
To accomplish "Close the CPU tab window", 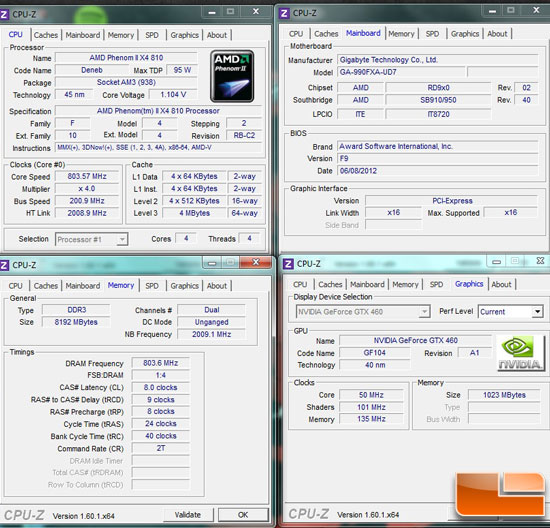I will 256,12.
